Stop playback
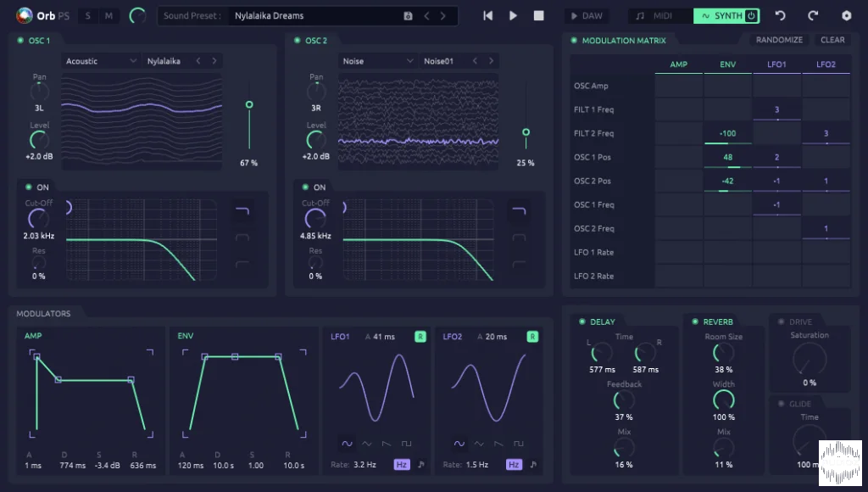 [x=538, y=15]
